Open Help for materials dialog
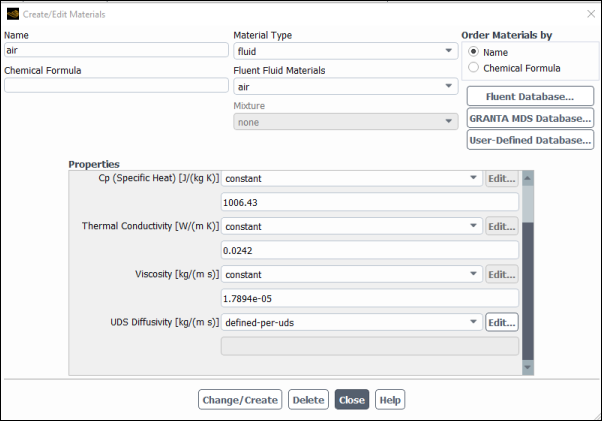 tap(390, 400)
